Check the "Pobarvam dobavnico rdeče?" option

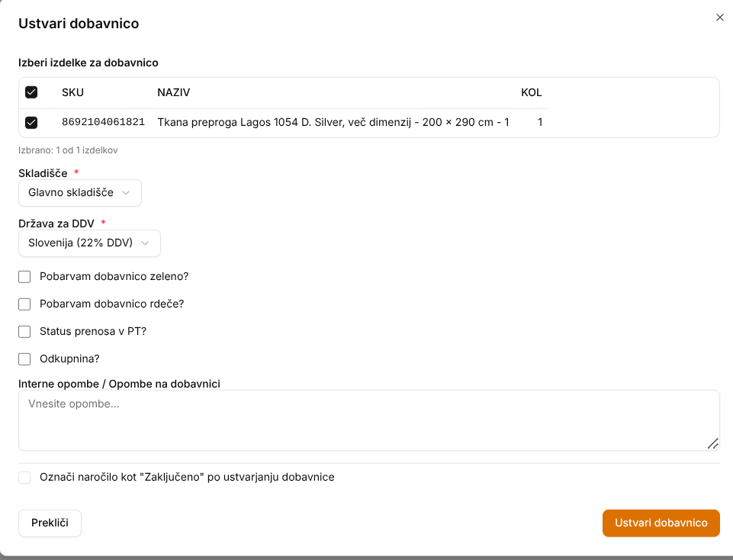(24, 304)
